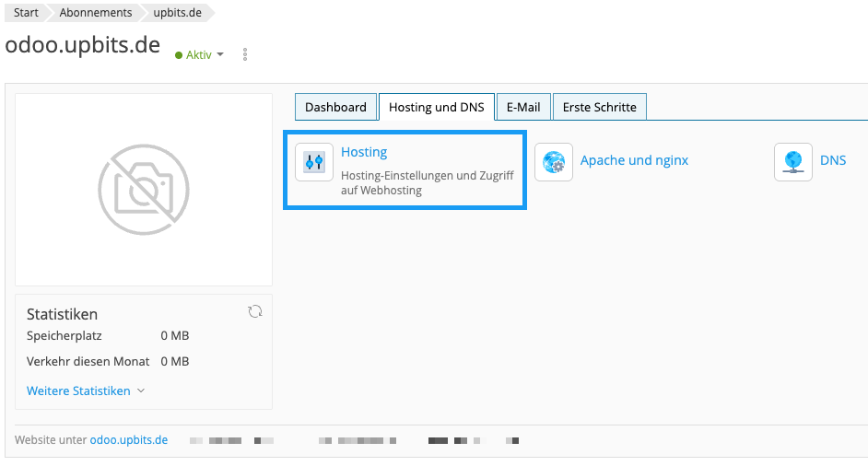Click the DNS globe icon
Screen dimensions: 868x466
[793, 162]
